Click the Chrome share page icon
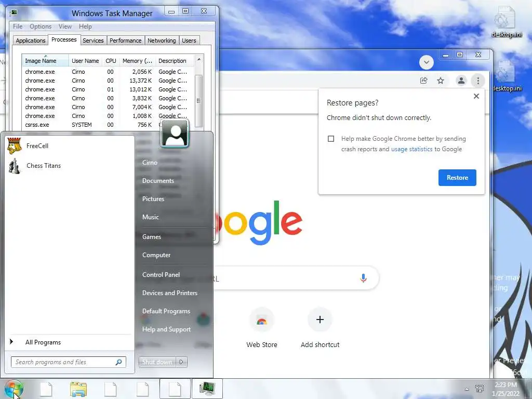 pos(423,81)
